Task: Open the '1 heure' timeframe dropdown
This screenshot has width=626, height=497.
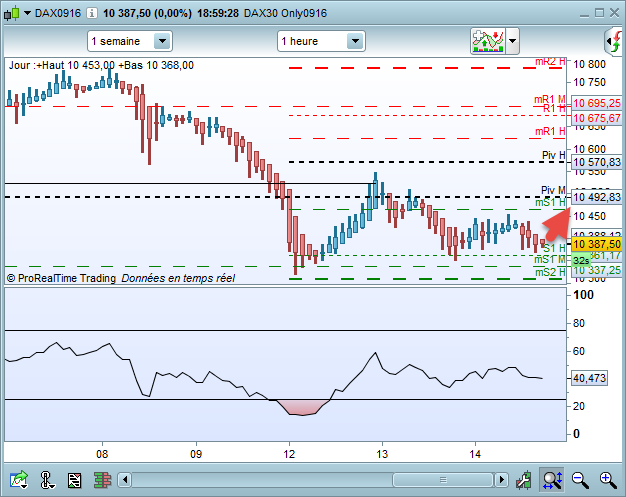Action: coord(321,41)
